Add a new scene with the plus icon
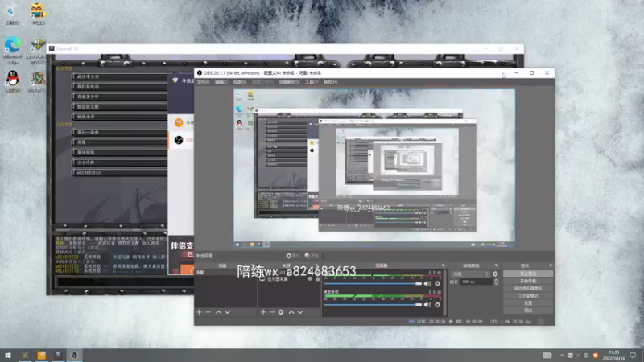This screenshot has width=644, height=362. (199, 312)
